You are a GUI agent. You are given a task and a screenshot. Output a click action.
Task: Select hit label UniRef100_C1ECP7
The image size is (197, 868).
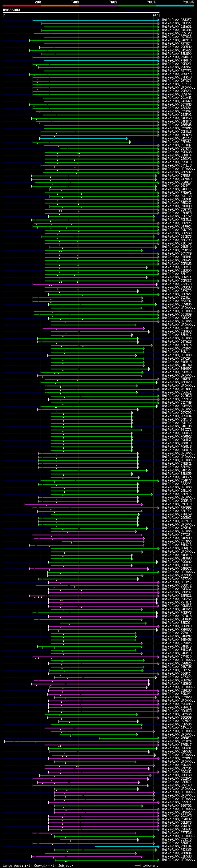click(x=177, y=23)
